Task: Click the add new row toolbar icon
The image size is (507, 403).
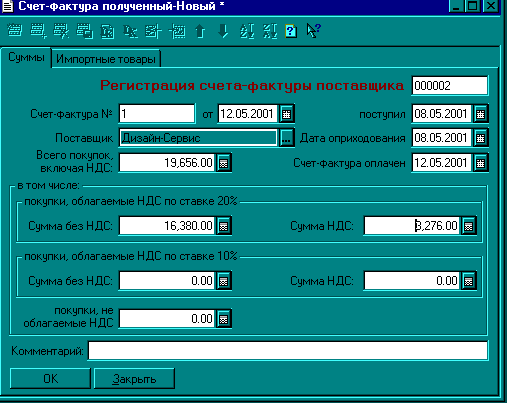Action: pyautogui.click(x=38, y=31)
